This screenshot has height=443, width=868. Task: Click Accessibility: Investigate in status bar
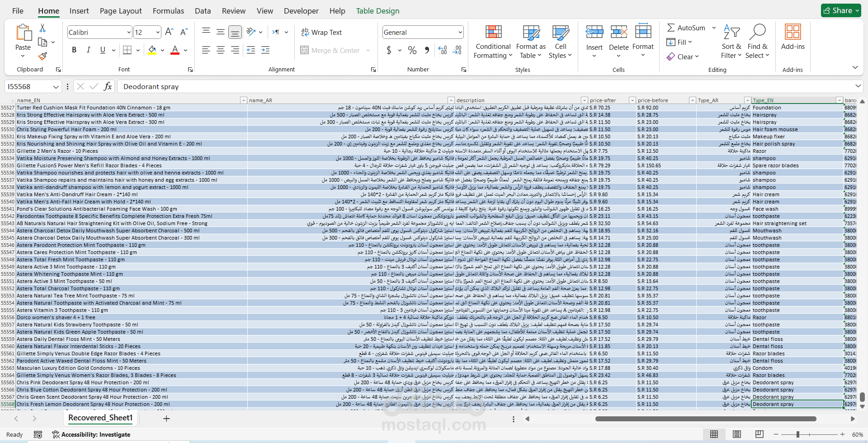[91, 434]
